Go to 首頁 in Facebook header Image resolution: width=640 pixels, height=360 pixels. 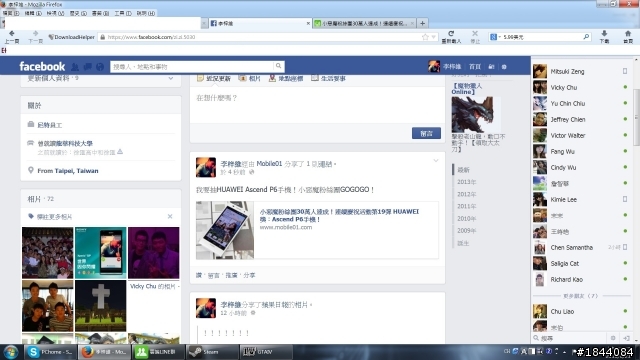475,67
